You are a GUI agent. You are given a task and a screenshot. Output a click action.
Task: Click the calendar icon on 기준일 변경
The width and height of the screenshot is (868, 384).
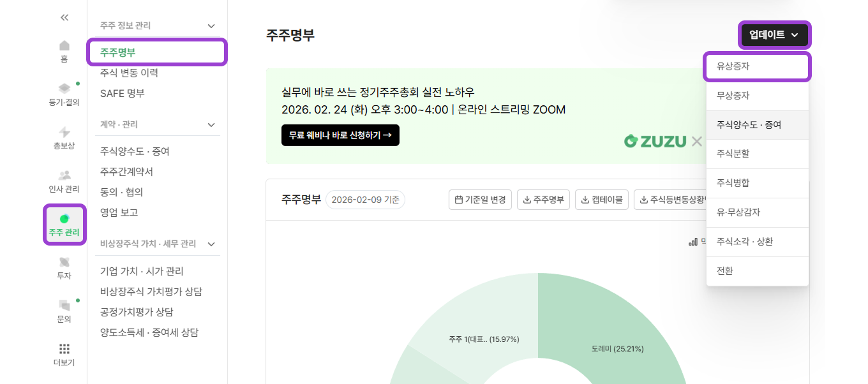(x=458, y=199)
